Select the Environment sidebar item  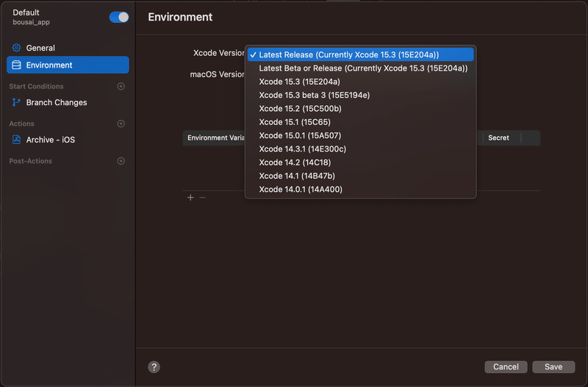(49, 65)
